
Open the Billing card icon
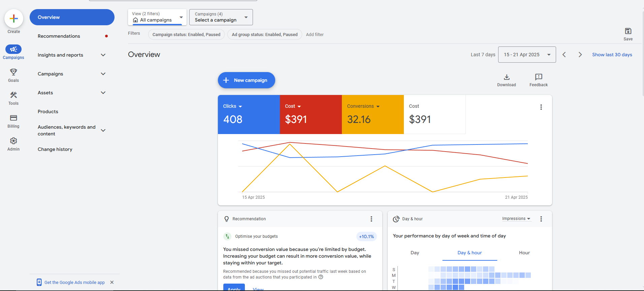pos(13,118)
